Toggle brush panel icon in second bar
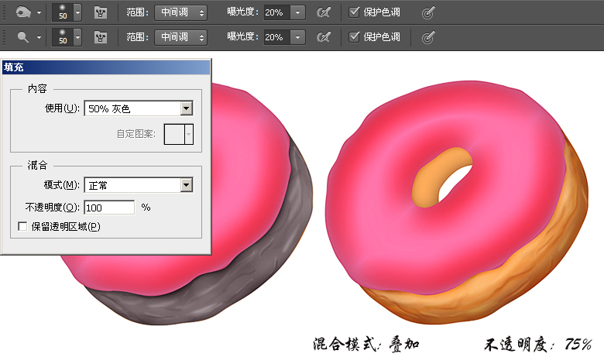Image resolution: width=604 pixels, height=364 pixels. click(101, 37)
